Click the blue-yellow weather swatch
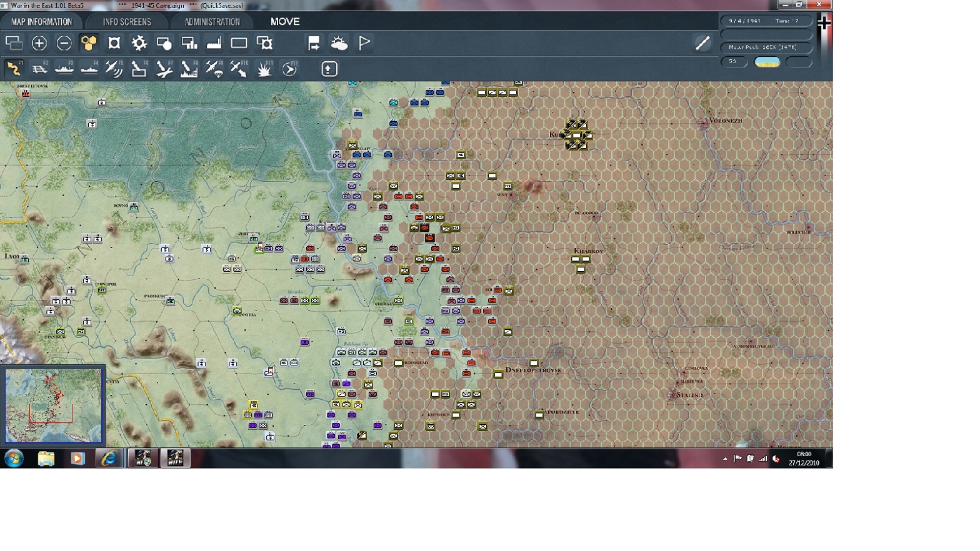This screenshot has width=980, height=551. 767,62
